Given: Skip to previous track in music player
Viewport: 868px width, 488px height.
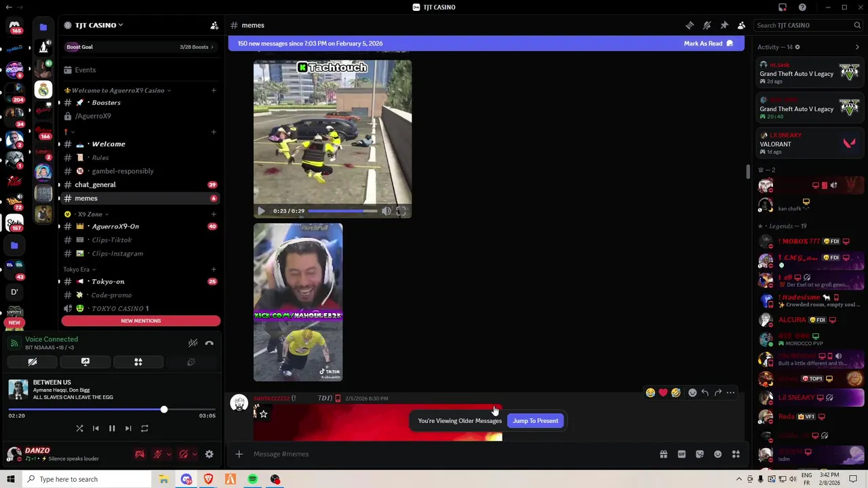Looking at the screenshot, I should click(x=96, y=428).
